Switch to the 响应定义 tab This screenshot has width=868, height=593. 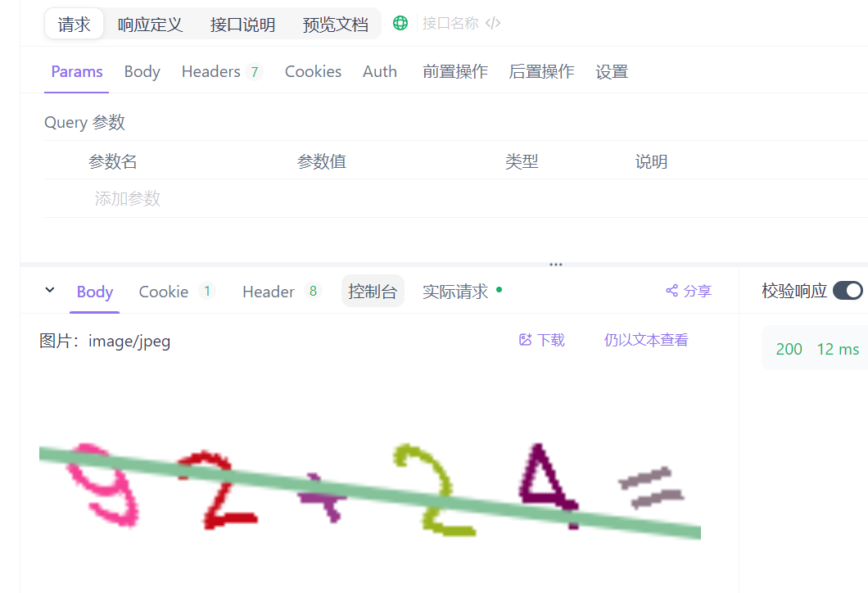150,25
